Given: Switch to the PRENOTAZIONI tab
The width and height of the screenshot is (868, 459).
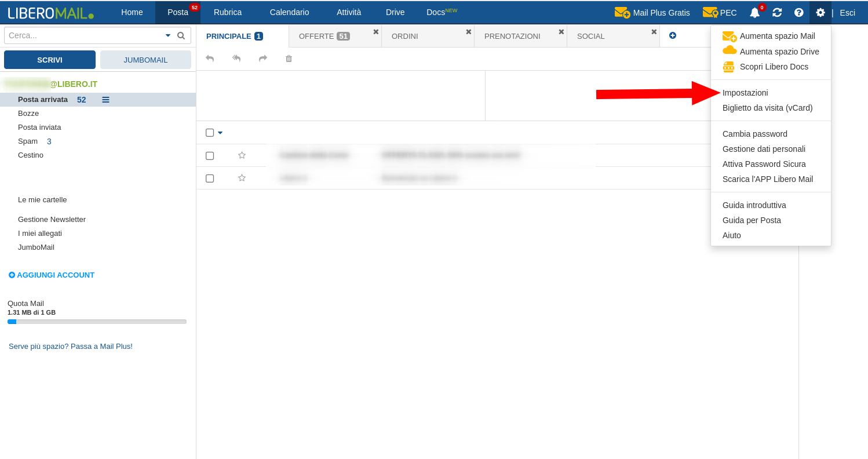Looking at the screenshot, I should (520, 36).
